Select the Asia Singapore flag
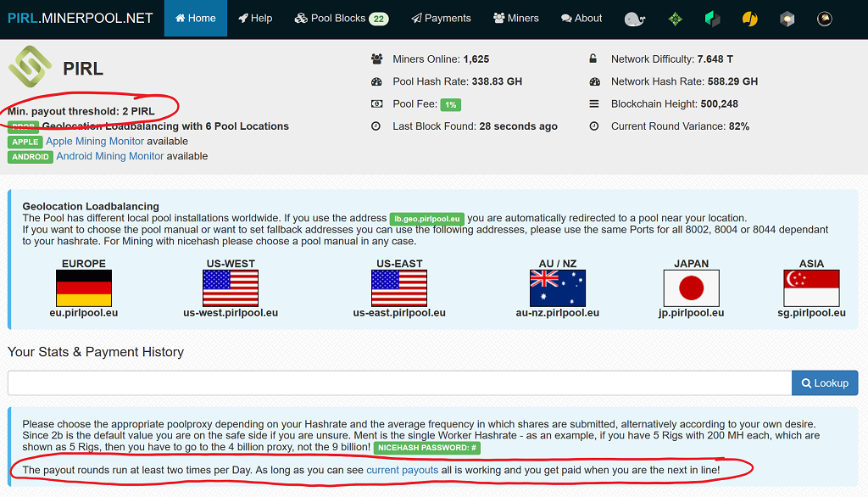The height and width of the screenshot is (497, 868). click(811, 288)
